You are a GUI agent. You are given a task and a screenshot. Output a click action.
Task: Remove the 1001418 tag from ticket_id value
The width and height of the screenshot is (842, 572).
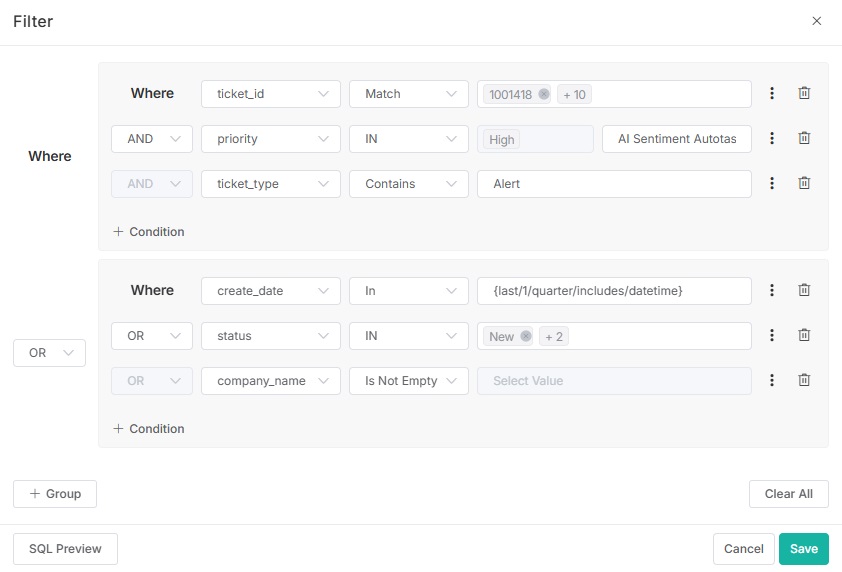click(x=544, y=94)
